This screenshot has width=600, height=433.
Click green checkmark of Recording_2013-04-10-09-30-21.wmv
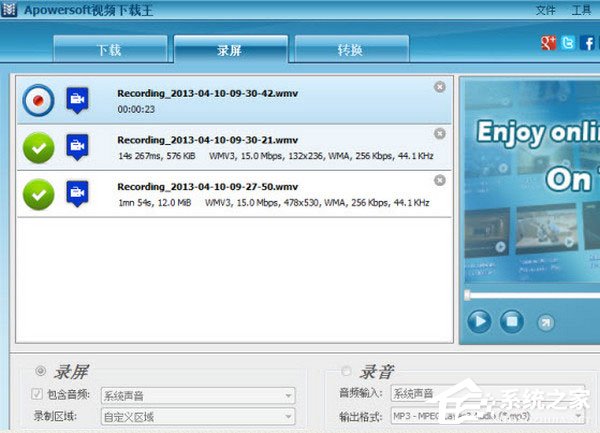[x=38, y=148]
